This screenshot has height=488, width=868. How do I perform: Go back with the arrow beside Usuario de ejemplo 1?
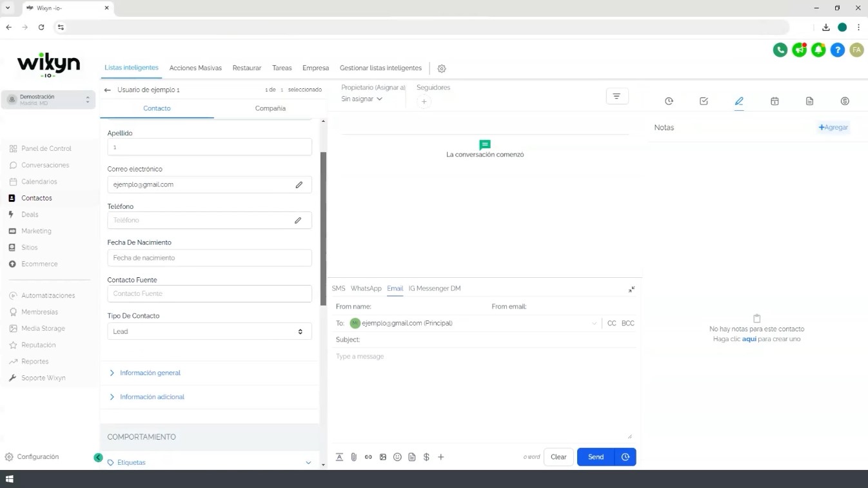107,90
